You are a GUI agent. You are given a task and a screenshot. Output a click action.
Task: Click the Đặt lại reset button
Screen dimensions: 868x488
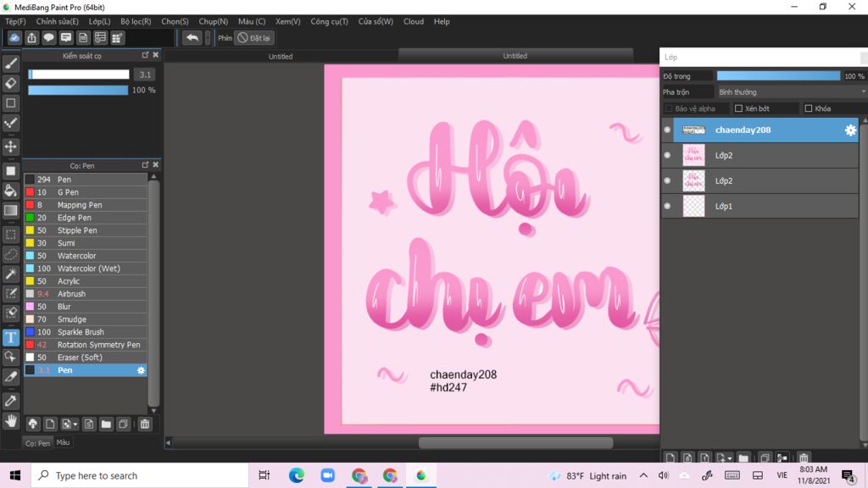coord(254,37)
